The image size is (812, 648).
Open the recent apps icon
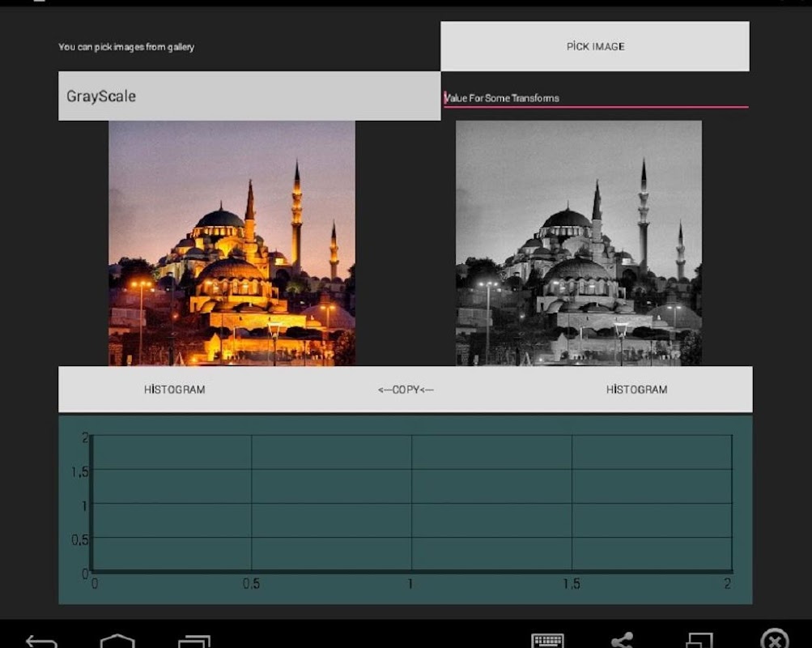click(x=193, y=641)
